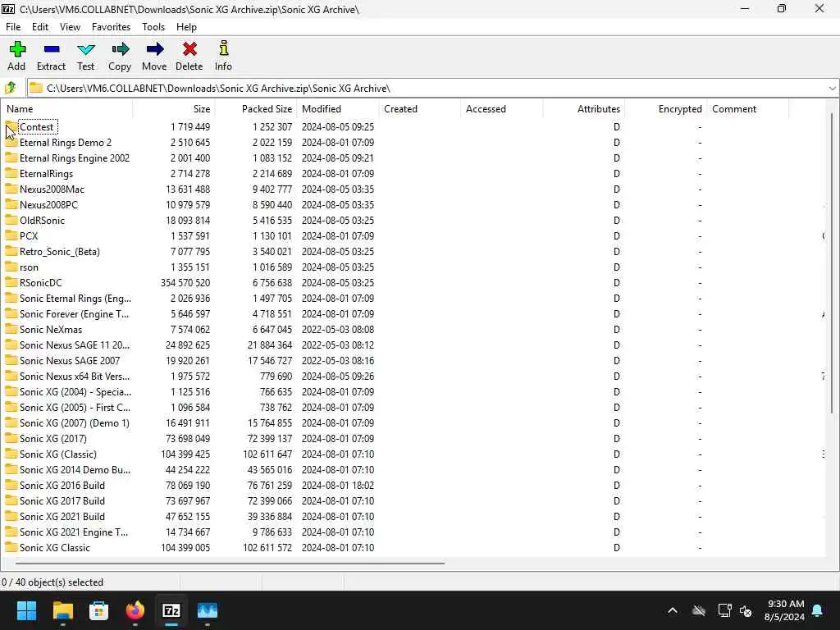Image resolution: width=840 pixels, height=630 pixels.
Task: Select the Eternal Rings Demo 2 folder
Action: (66, 143)
